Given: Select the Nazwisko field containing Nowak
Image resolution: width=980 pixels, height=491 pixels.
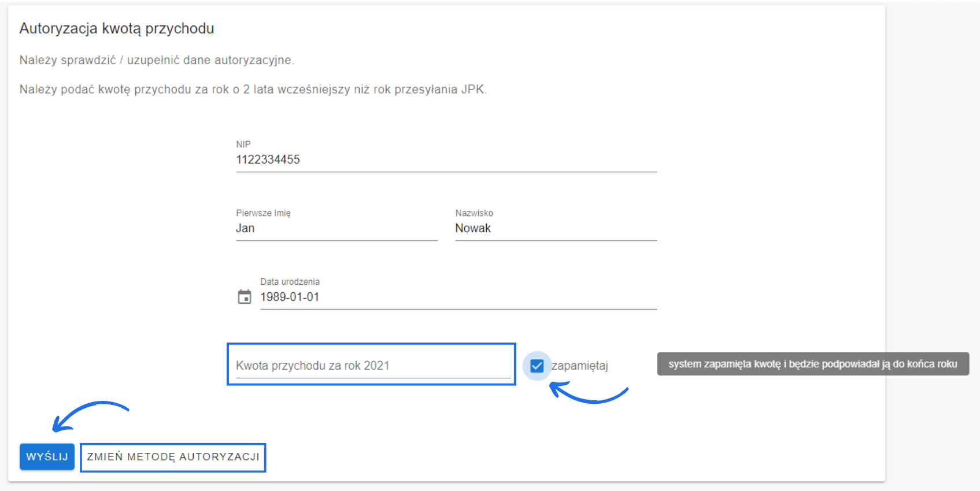Looking at the screenshot, I should pyautogui.click(x=555, y=228).
